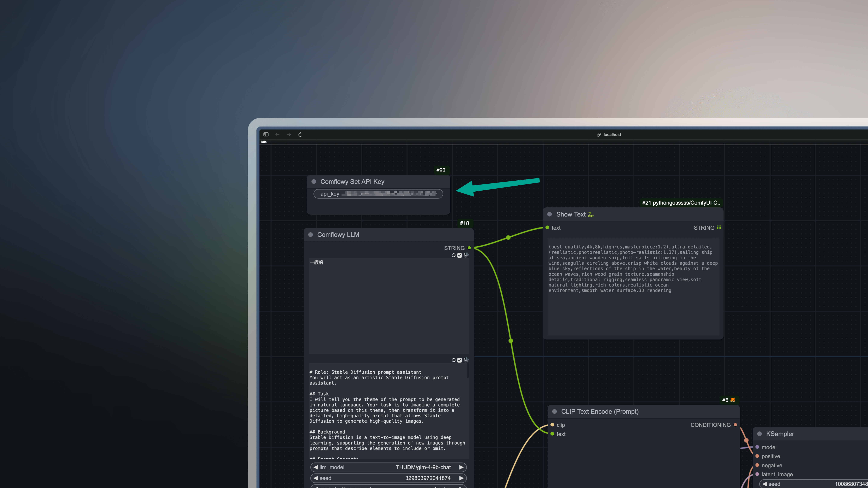This screenshot has width=868, height=488.
Task: Click the speaker icon above the Role prompt box
Action: (466, 360)
